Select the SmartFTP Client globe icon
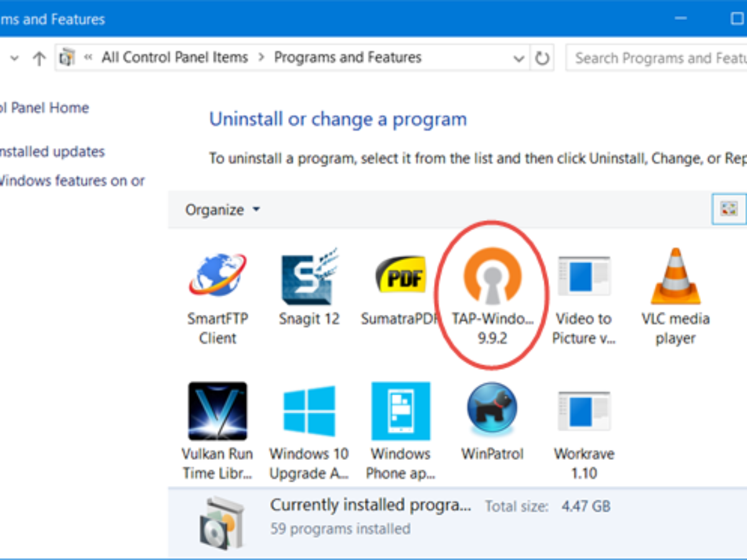The width and height of the screenshot is (747, 560). [217, 275]
